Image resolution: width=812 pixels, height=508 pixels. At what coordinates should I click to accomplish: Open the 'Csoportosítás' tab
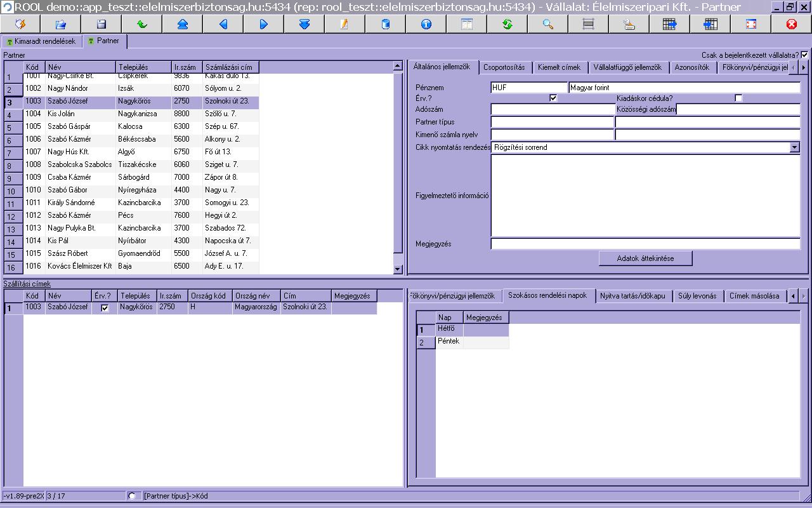click(x=504, y=67)
